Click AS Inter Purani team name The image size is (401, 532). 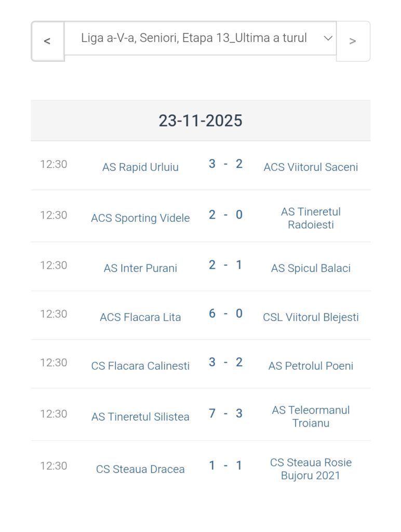click(x=140, y=268)
